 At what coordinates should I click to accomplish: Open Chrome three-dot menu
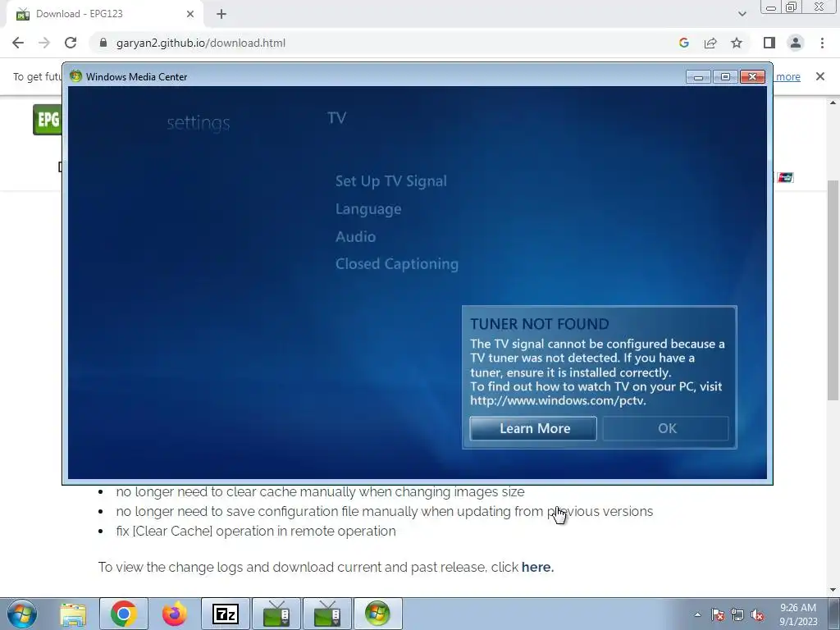pyautogui.click(x=822, y=43)
